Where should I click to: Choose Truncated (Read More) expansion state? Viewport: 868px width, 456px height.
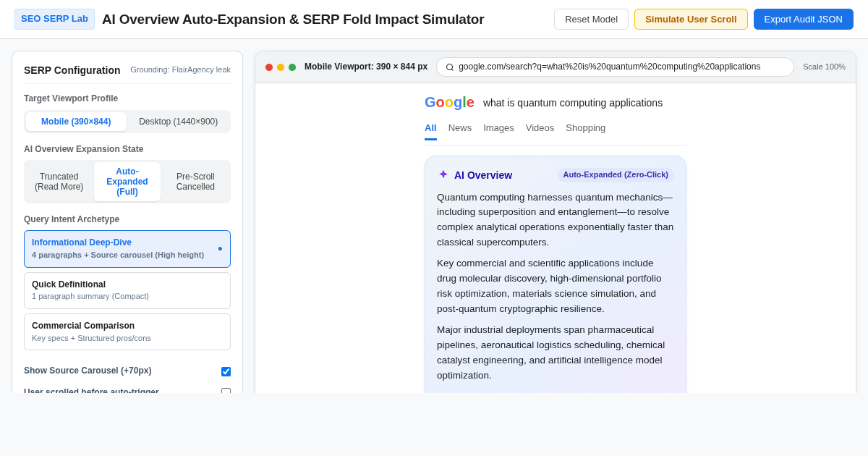(x=59, y=182)
